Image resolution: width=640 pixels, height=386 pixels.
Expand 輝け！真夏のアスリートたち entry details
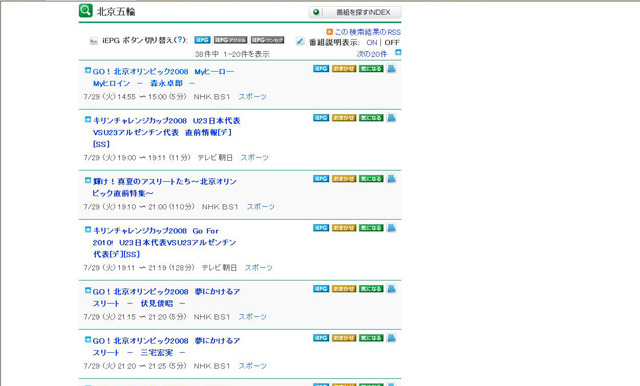[x=87, y=180]
